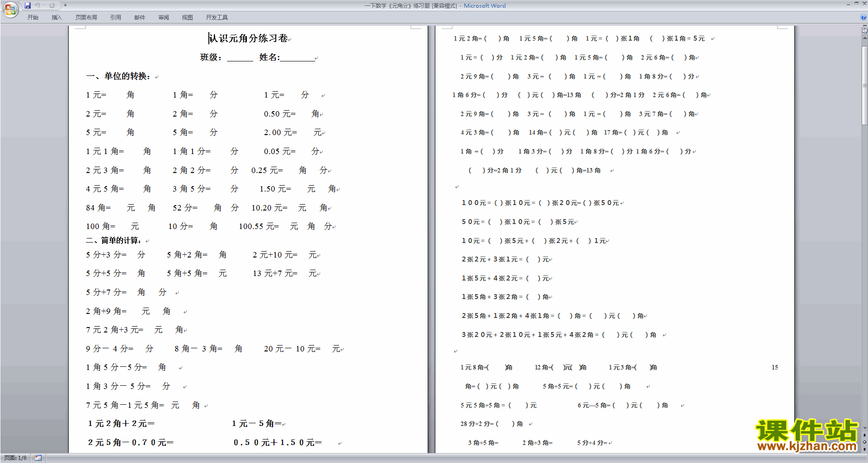Click the text 7 元 2 角+3 元=

(115, 330)
